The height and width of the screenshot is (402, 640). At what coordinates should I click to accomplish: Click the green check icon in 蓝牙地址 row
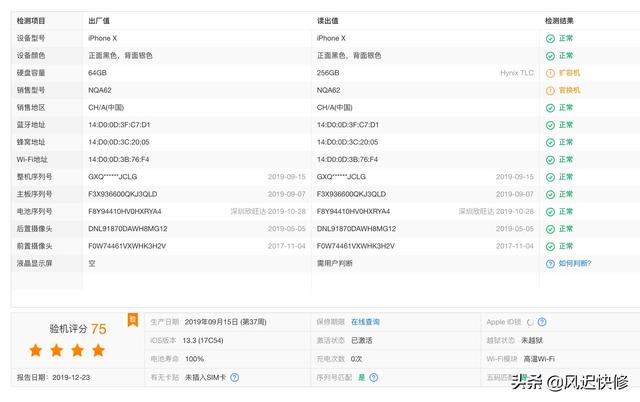click(x=550, y=125)
